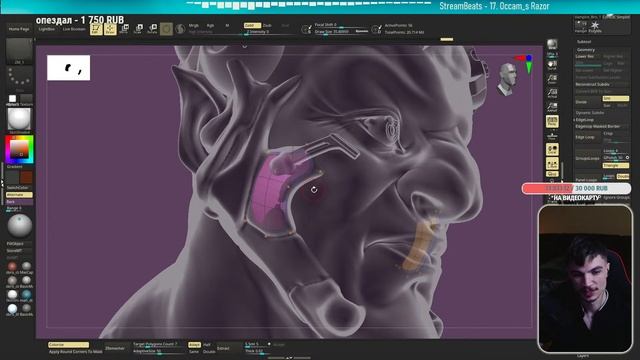
Task: Toggle L.Sym local symmetry icon
Action: pyautogui.click(x=552, y=164)
